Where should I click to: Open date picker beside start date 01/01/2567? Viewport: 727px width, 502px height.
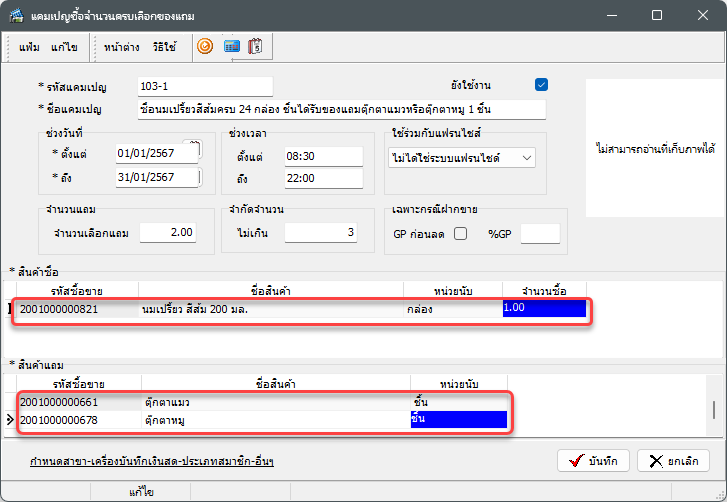(195, 150)
